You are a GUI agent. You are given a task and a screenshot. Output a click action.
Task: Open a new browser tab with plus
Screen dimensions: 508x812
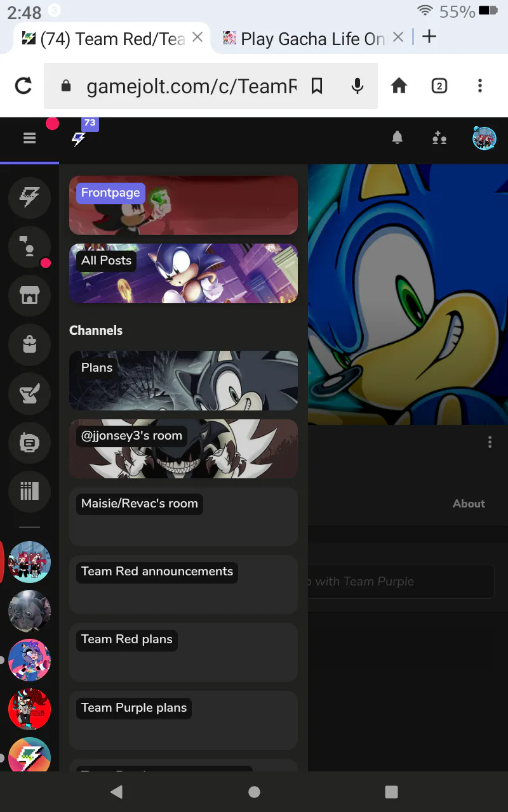click(429, 37)
